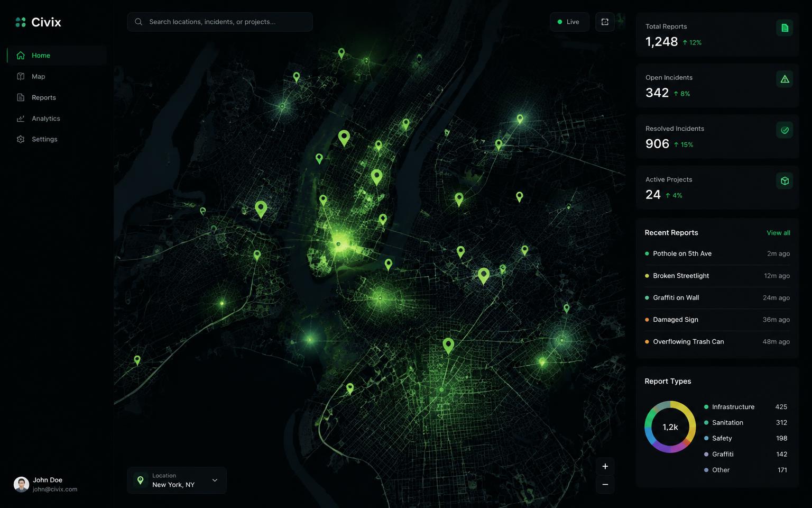Expand the Location dropdown chevron
Image resolution: width=812 pixels, height=508 pixels.
click(215, 480)
